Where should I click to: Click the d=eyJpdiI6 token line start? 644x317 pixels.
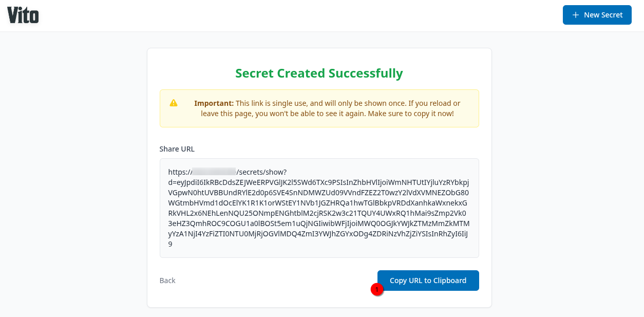(189, 183)
